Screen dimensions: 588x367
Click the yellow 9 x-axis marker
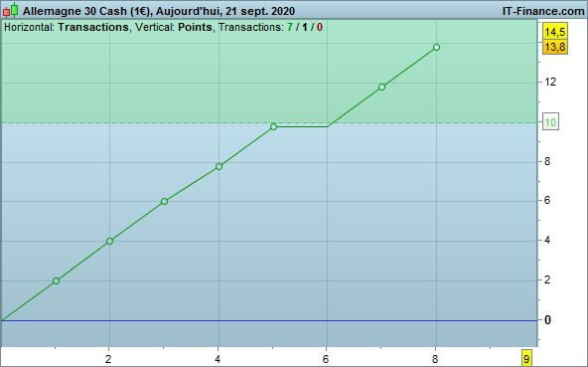(526, 359)
